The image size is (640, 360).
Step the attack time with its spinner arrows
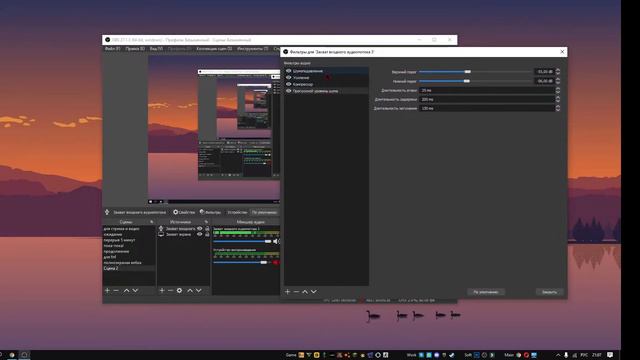coord(558,90)
